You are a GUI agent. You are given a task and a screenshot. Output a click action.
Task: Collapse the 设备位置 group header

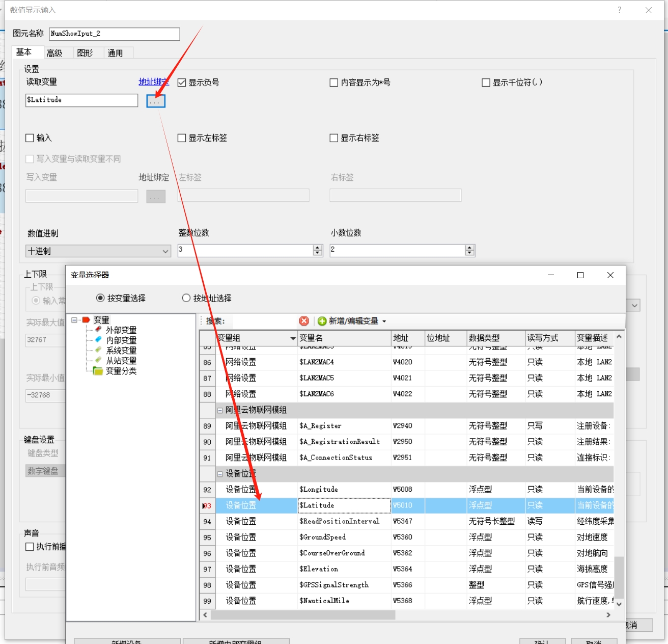(220, 474)
